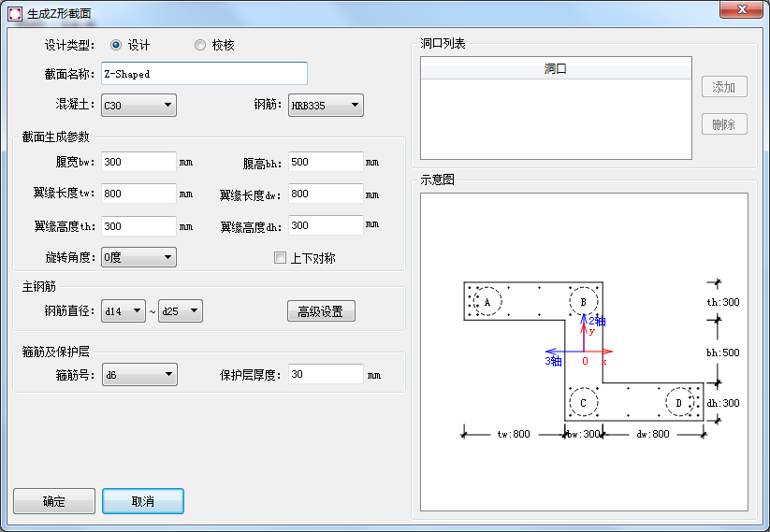Click circle B in the section diagram
The width and height of the screenshot is (770, 532).
click(583, 301)
